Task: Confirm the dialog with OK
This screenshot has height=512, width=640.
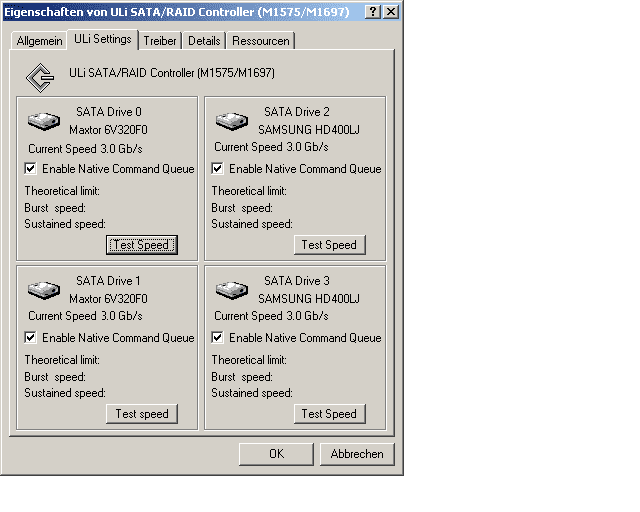Action: 276,454
